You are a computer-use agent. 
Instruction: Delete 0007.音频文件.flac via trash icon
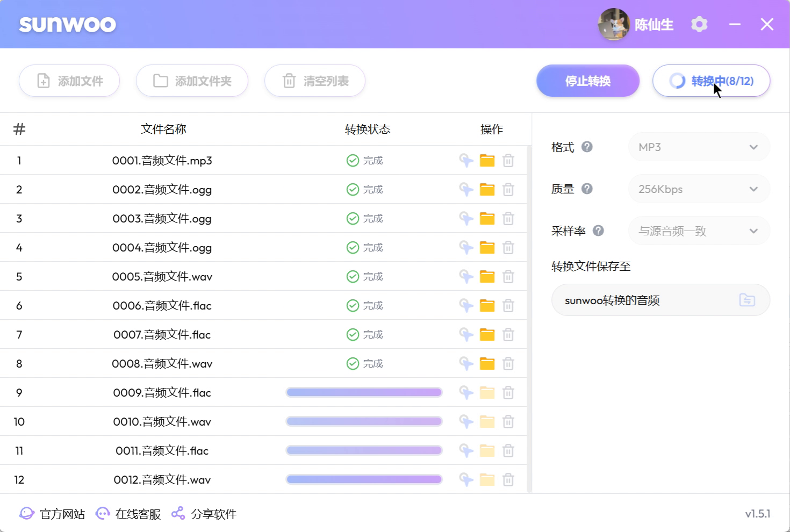[508, 334]
